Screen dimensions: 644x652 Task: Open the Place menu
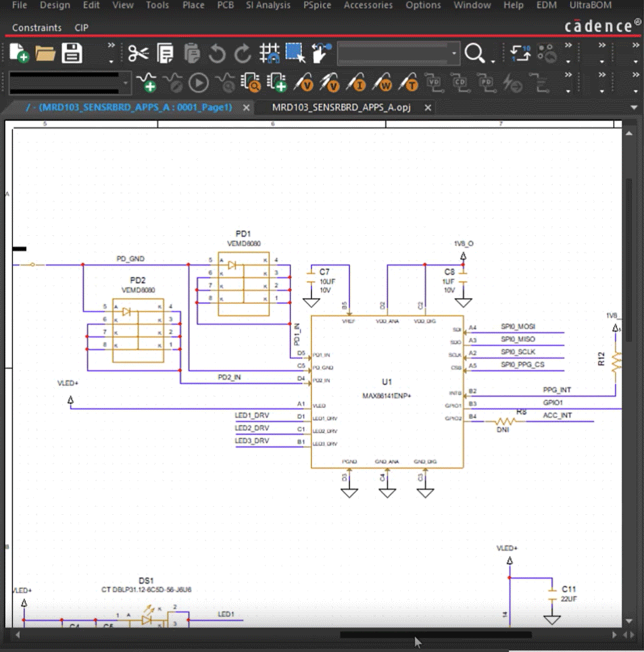point(193,5)
